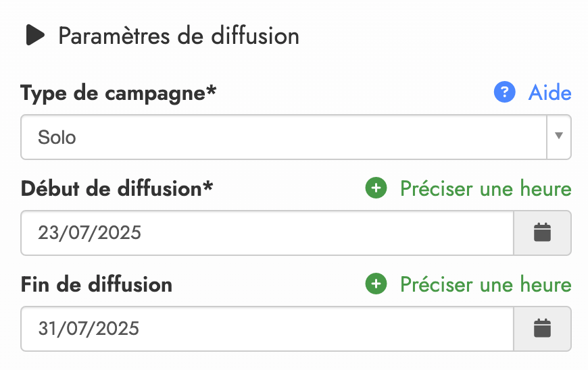
Task: Click the green plus icon beside Fin de diffusion
Action: [x=376, y=284]
